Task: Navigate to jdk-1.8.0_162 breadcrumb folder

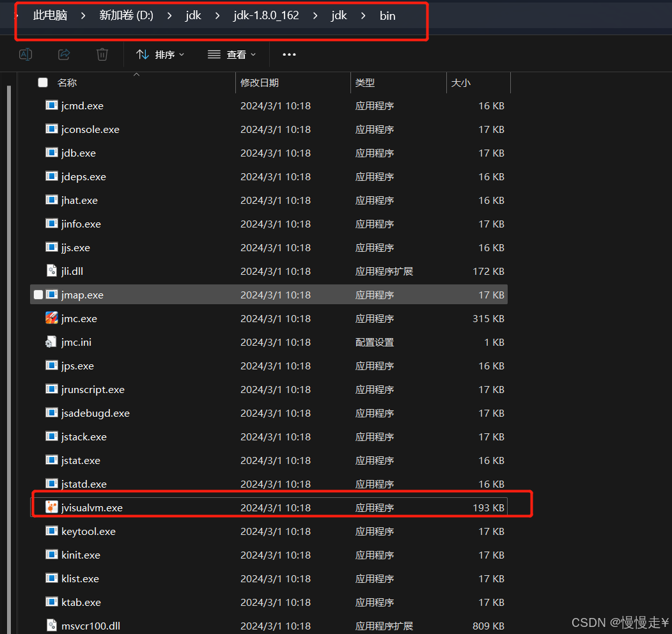Action: click(x=266, y=15)
